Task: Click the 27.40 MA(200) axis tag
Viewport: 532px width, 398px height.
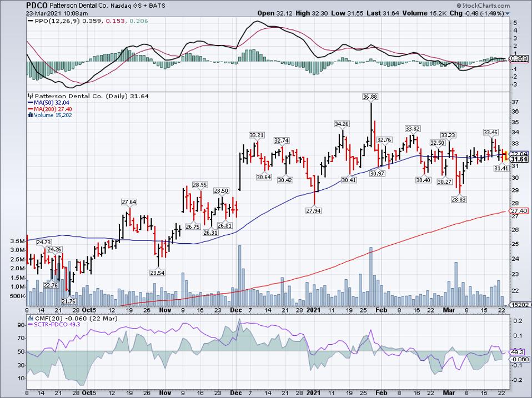Action: (x=519, y=211)
